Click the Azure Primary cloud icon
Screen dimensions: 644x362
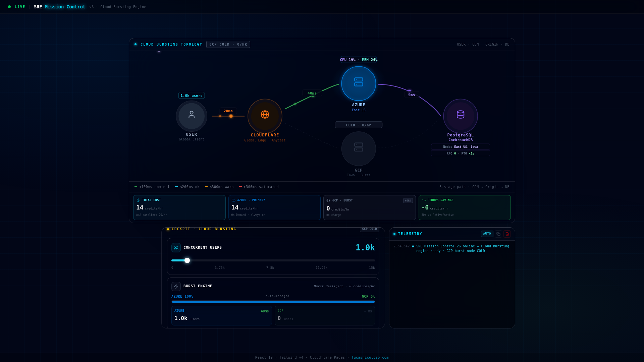click(x=233, y=200)
